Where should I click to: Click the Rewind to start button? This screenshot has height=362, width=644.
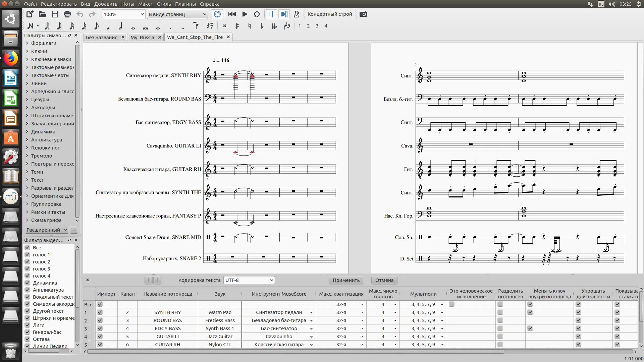pyautogui.click(x=232, y=14)
